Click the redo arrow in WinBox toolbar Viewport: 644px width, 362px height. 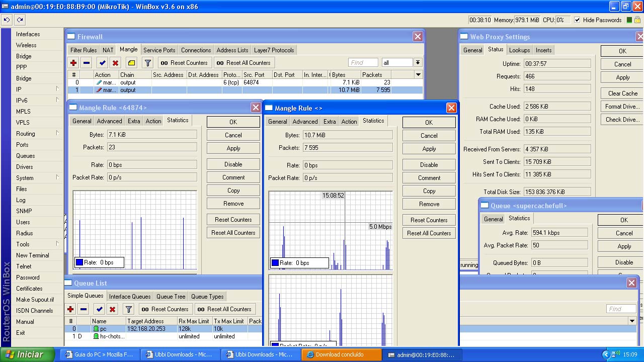click(20, 20)
